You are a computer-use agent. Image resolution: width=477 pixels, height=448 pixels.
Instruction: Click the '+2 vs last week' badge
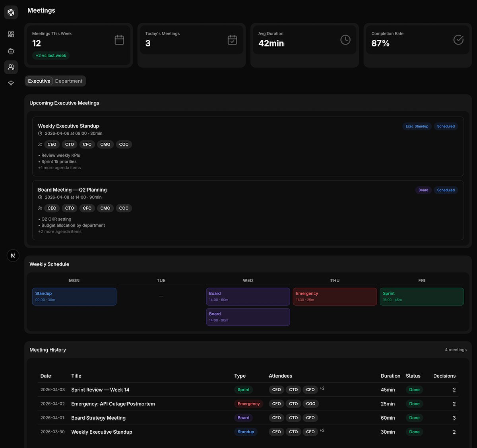click(x=51, y=56)
